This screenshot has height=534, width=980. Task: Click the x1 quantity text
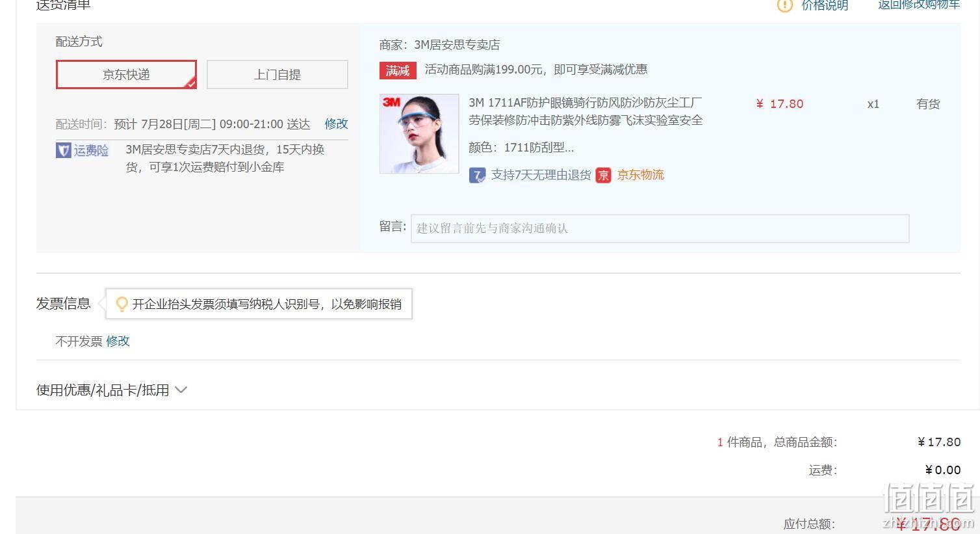pyautogui.click(x=873, y=104)
